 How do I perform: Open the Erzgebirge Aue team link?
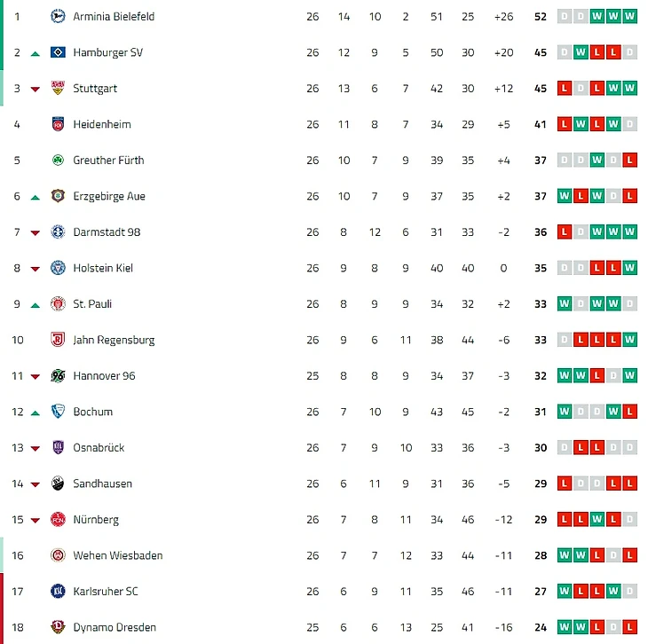point(109,196)
